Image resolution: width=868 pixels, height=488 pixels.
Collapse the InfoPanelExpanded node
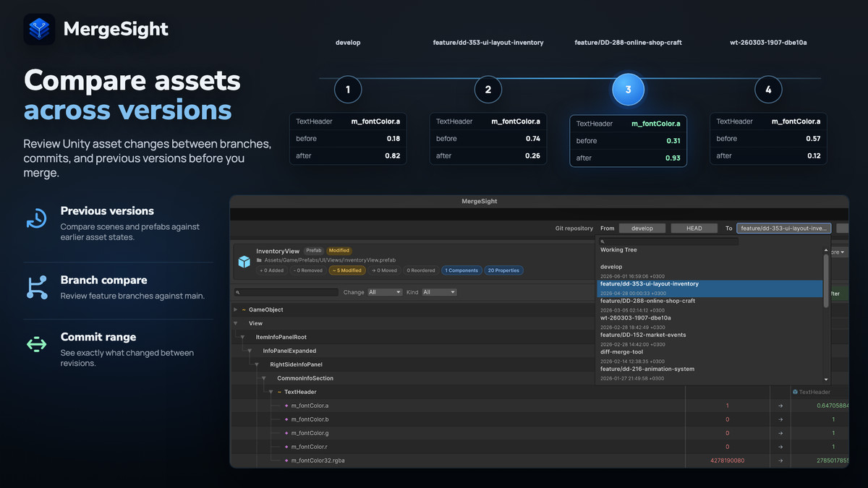[x=250, y=351]
